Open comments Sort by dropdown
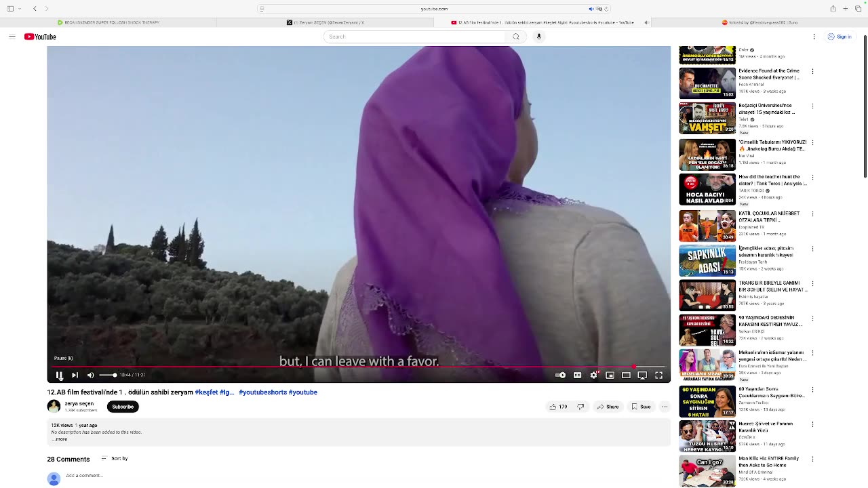This screenshot has width=868, height=488. (x=115, y=459)
